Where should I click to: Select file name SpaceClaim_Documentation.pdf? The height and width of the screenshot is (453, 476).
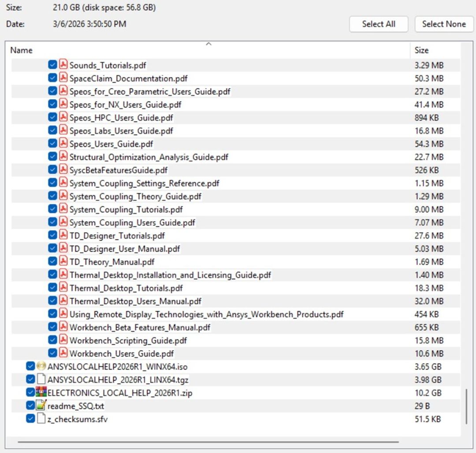point(128,78)
